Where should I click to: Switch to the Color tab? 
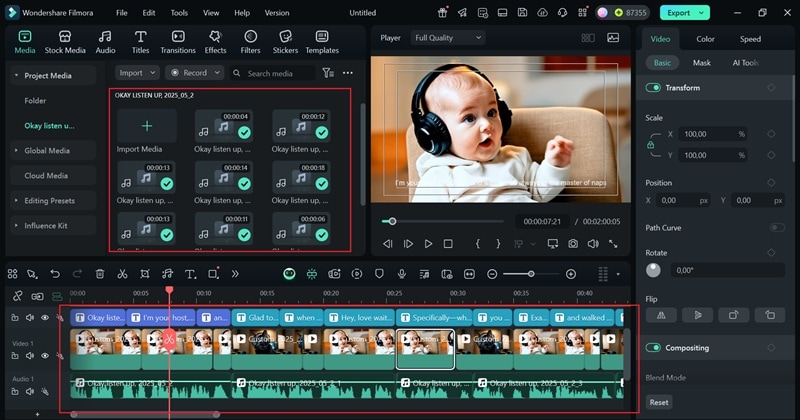[705, 39]
